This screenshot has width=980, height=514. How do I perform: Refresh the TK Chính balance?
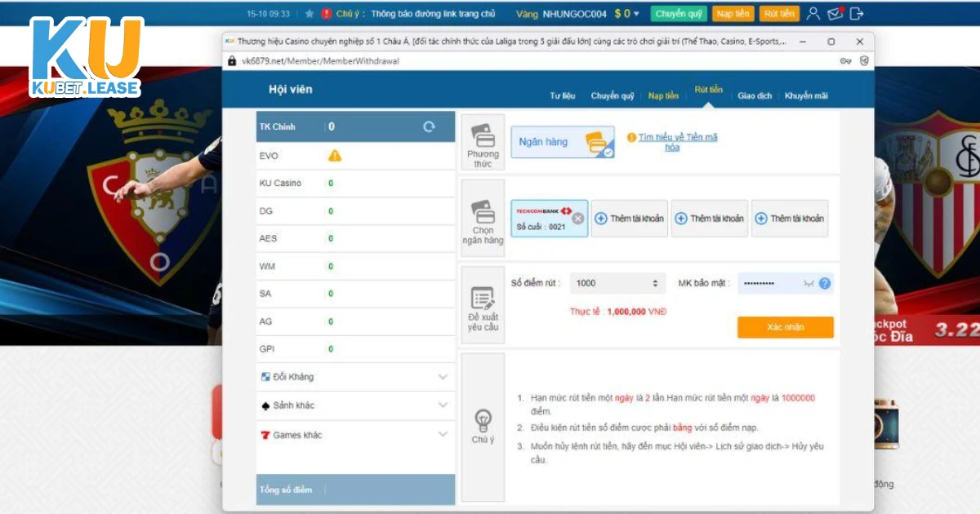pyautogui.click(x=429, y=126)
